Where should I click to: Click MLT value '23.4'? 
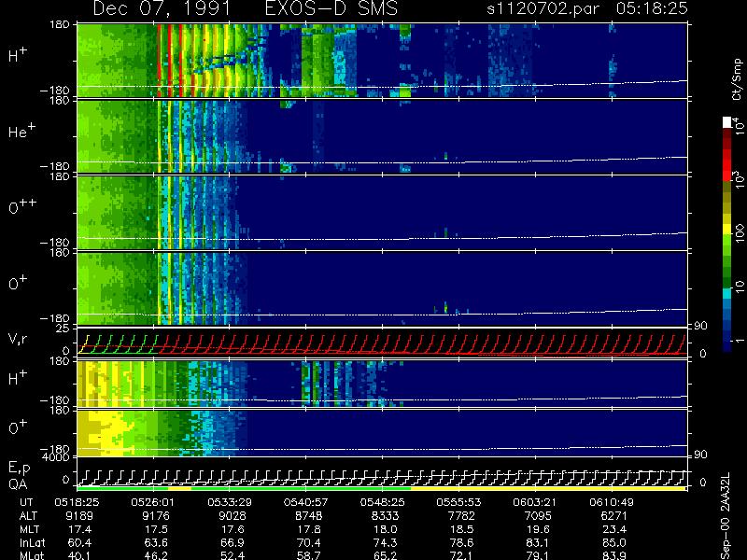click(615, 529)
